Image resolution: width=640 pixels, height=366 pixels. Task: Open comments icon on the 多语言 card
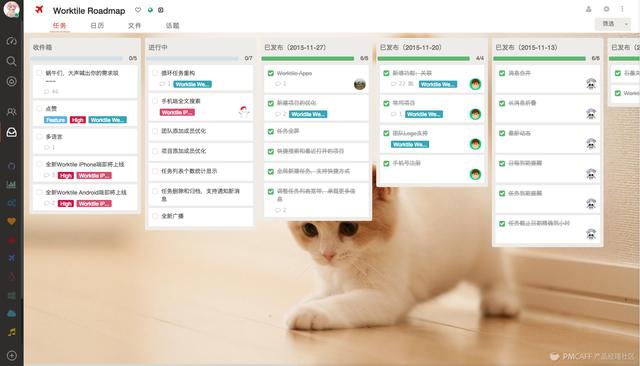pos(47,147)
